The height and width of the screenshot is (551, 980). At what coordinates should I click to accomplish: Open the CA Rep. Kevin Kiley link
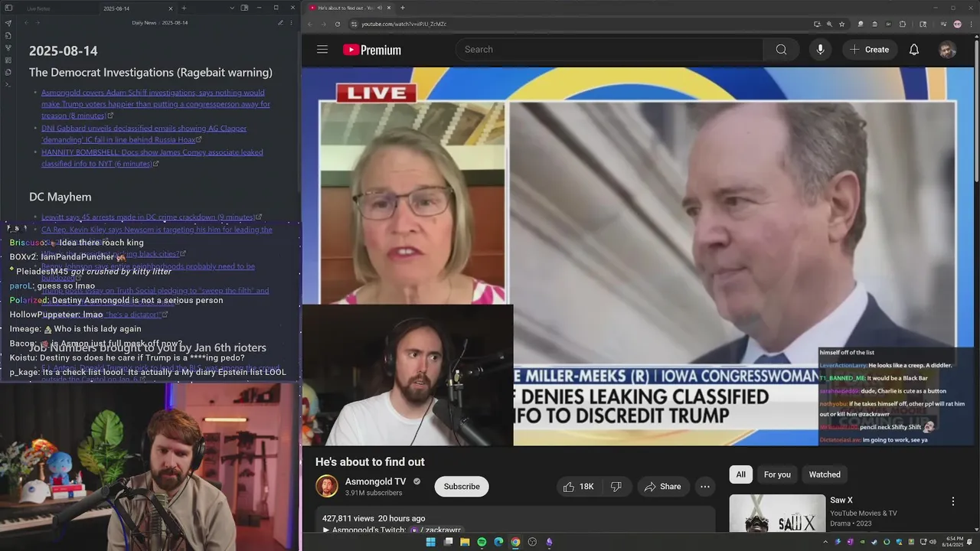click(x=157, y=230)
